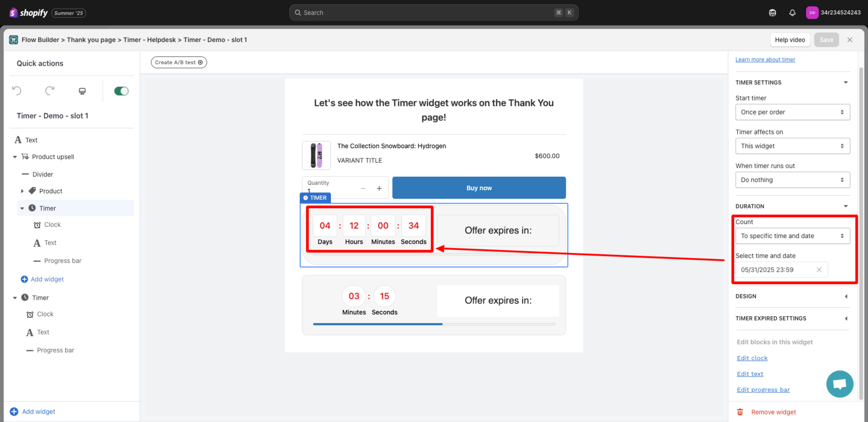Open the Count dropdown
The width and height of the screenshot is (868, 422).
793,236
